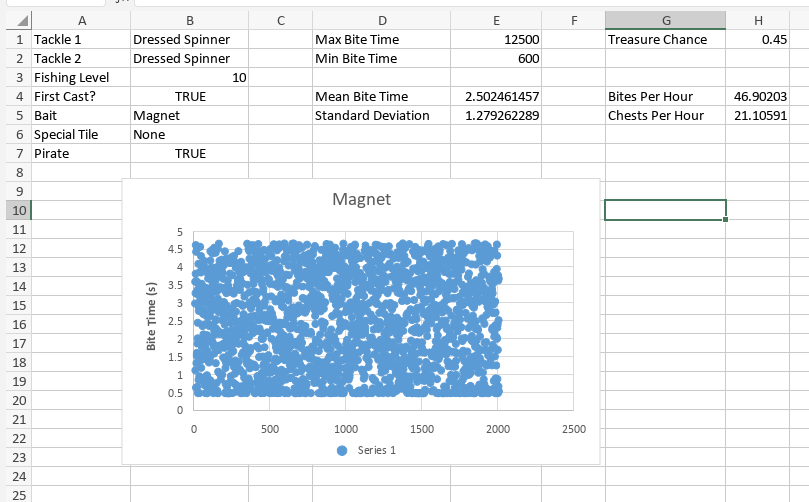Click the value 21.10591
Screen dimensions: 809x502
pos(758,116)
